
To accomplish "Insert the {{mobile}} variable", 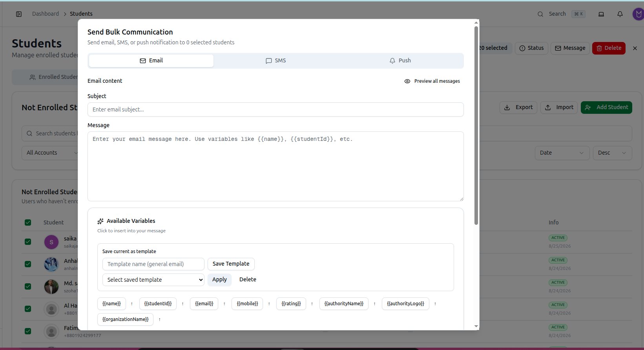I will click(x=247, y=304).
